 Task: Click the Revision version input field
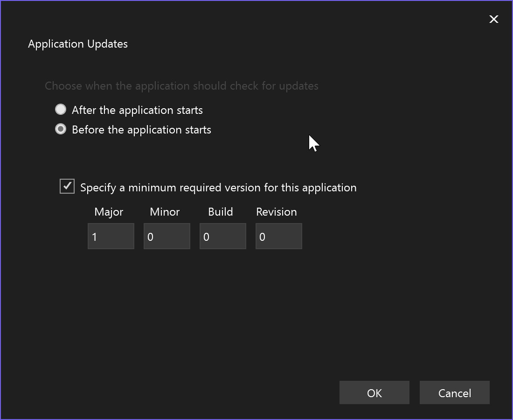coord(279,236)
